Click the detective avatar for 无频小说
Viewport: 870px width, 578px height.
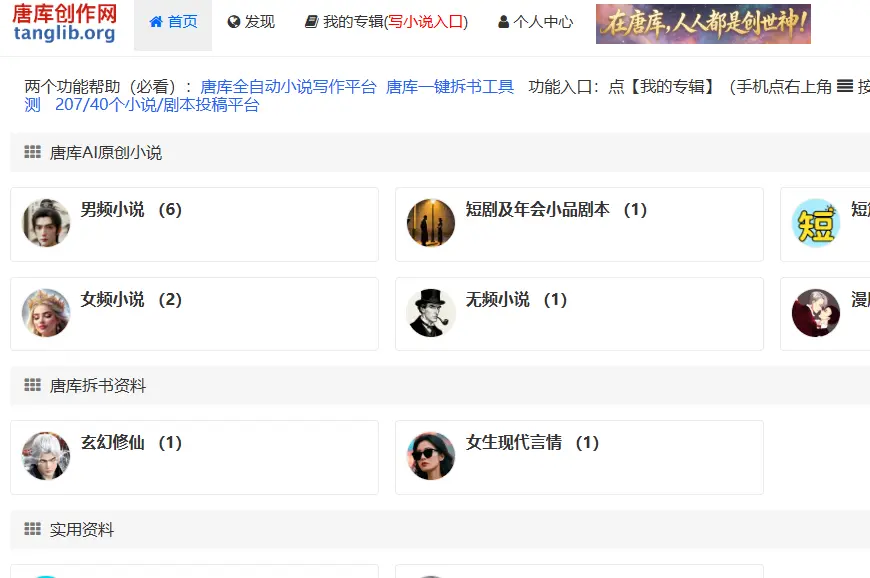(430, 316)
